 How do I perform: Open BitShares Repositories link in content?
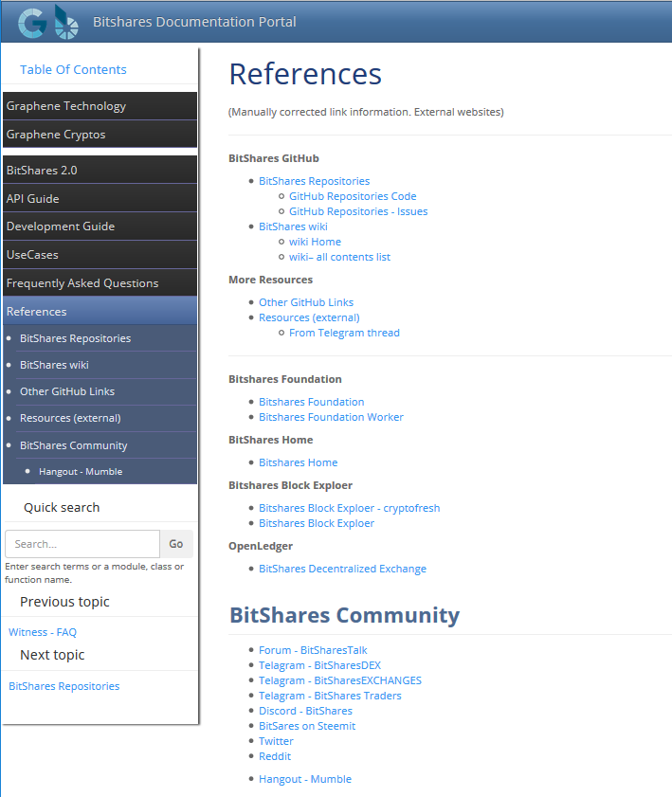tap(314, 181)
